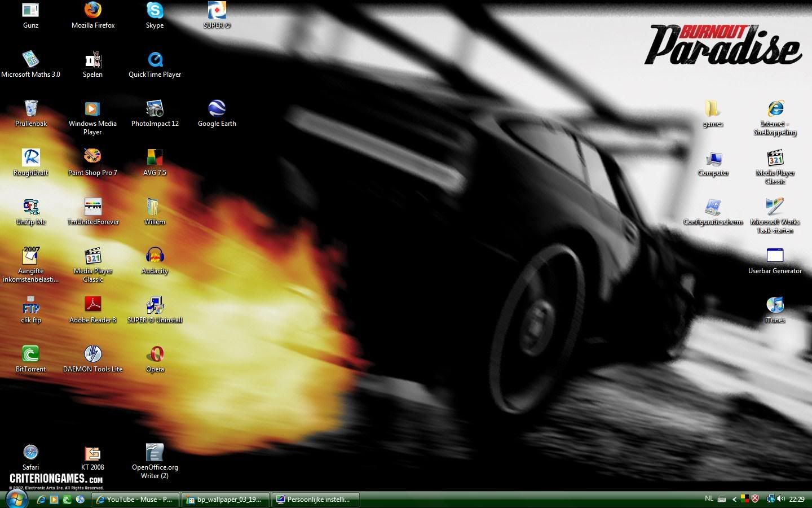This screenshot has height=508, width=812.
Task: Select Media Player Classic icon beside Computer
Action: [x=775, y=167]
